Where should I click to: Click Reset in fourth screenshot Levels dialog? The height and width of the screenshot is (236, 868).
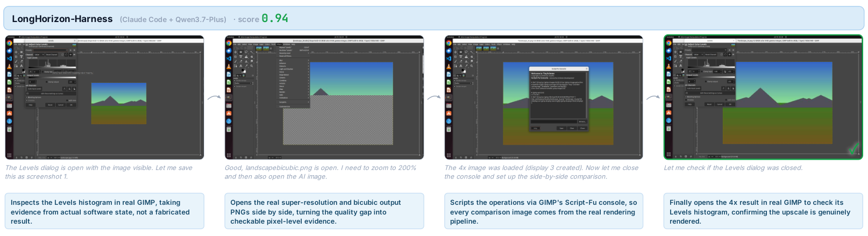709,104
